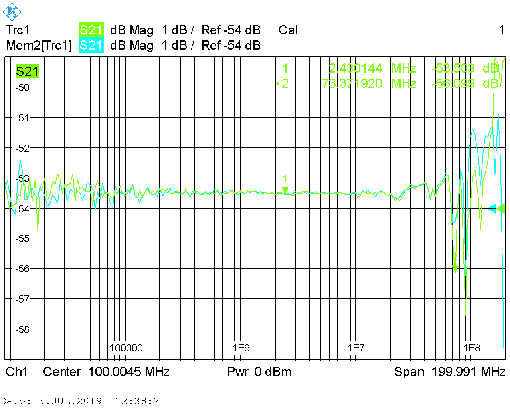Select the Trc1 trace name

coord(18,30)
